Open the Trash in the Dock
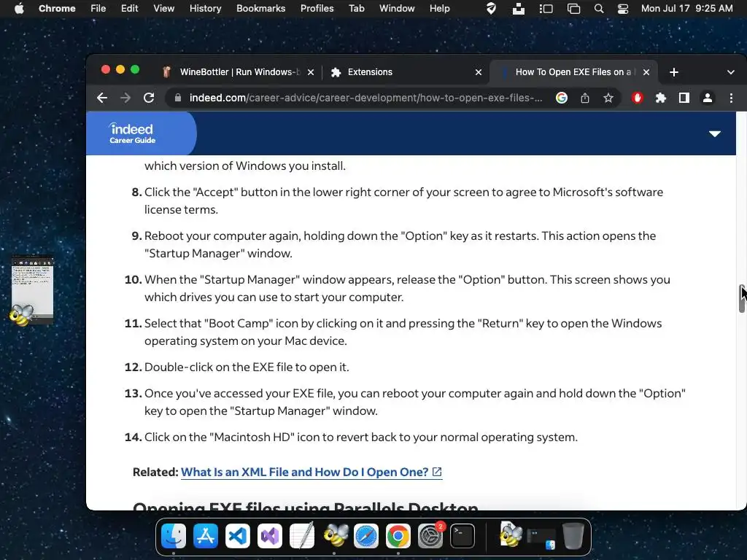The width and height of the screenshot is (747, 560). point(573,536)
